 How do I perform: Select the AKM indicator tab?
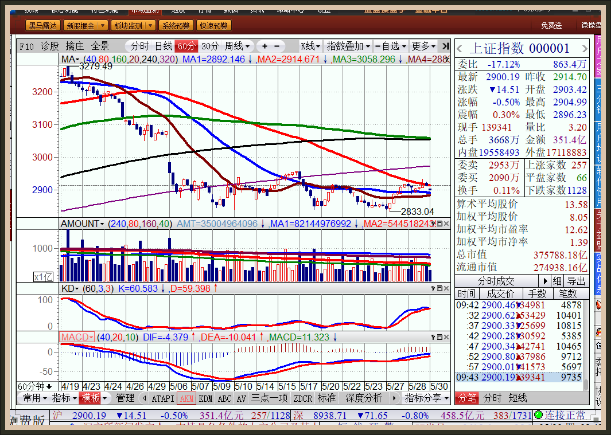[186, 398]
